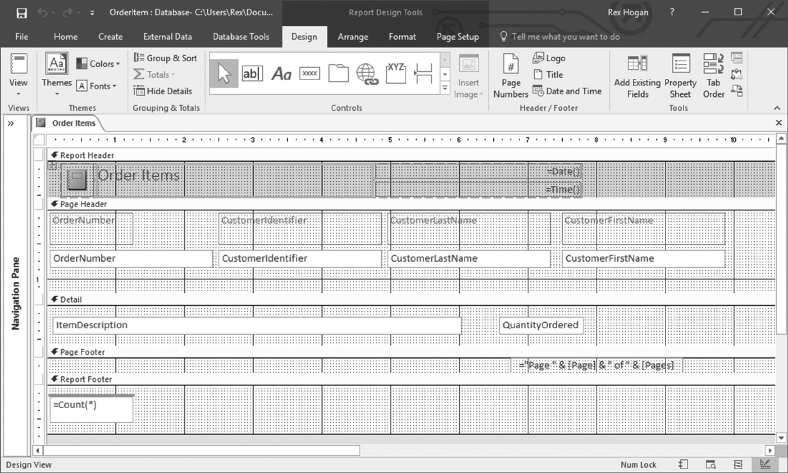Collapse the ribbon with the chevron
788x473 pixels.
tap(777, 108)
